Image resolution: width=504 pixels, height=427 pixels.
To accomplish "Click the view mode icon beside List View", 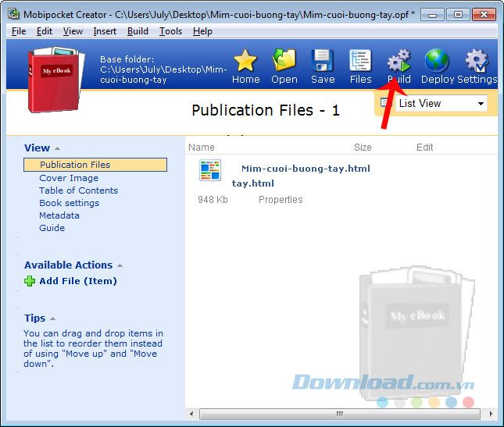I will pos(385,103).
